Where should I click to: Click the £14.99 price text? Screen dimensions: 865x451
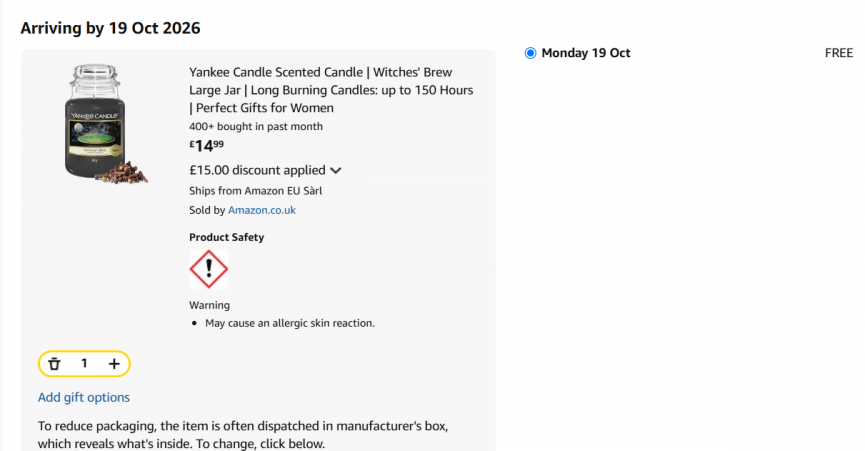pyautogui.click(x=207, y=146)
